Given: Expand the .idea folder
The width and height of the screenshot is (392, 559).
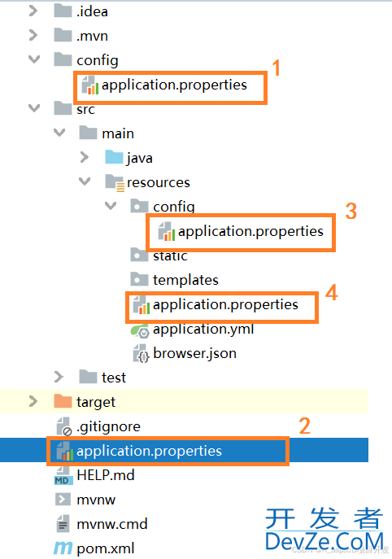Looking at the screenshot, I should coord(33,11).
